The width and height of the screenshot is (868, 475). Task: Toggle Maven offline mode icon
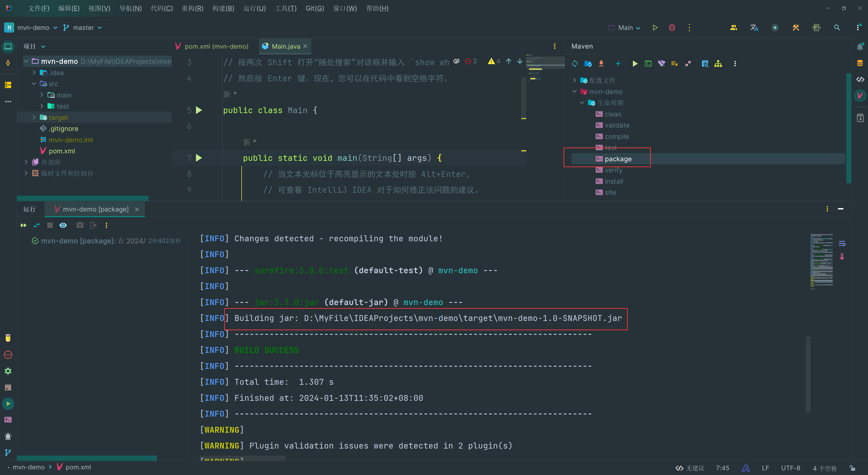pyautogui.click(x=661, y=64)
